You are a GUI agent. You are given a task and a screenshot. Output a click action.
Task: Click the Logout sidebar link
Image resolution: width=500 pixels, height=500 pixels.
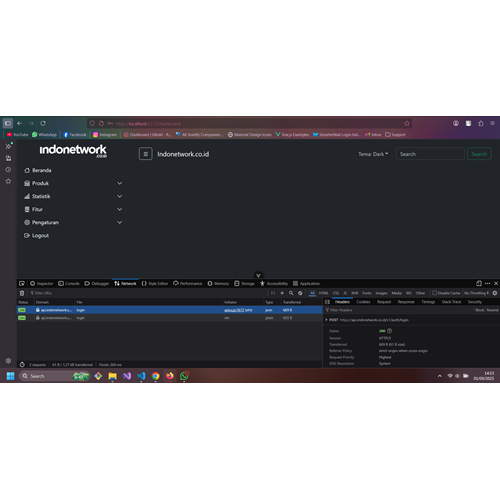tap(36, 235)
